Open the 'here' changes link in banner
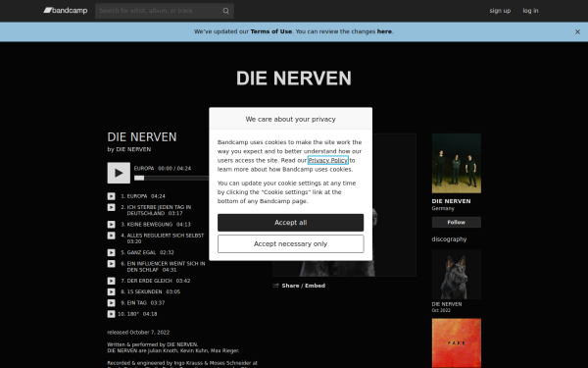588x368 pixels. [x=384, y=31]
